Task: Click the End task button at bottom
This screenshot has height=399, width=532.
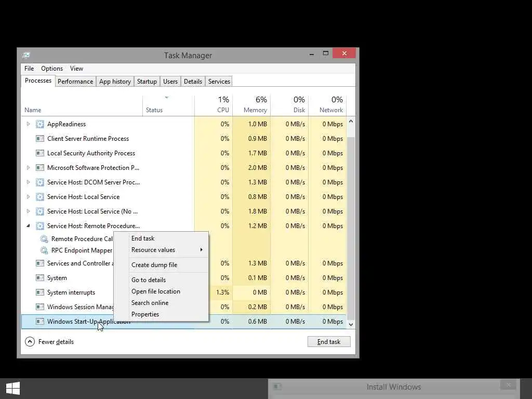Action: (329, 342)
